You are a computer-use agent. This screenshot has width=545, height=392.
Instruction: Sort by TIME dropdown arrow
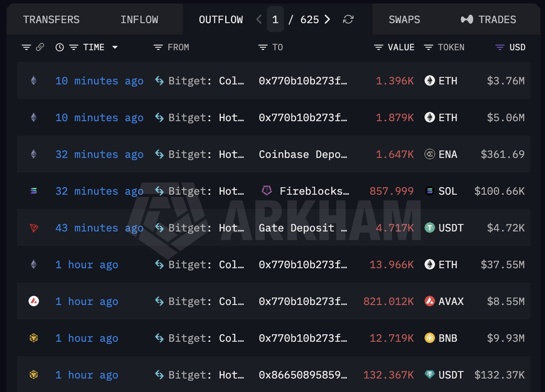pyautogui.click(x=115, y=47)
